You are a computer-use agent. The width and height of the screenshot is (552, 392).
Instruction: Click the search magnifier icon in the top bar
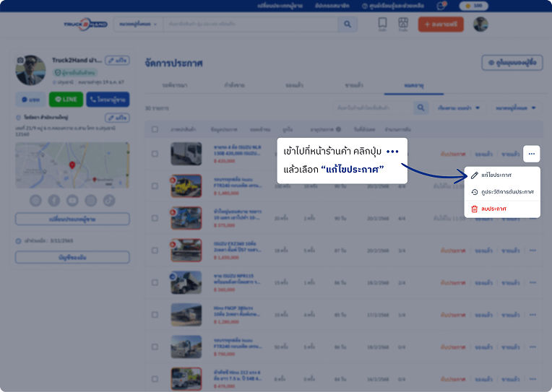[x=348, y=24]
